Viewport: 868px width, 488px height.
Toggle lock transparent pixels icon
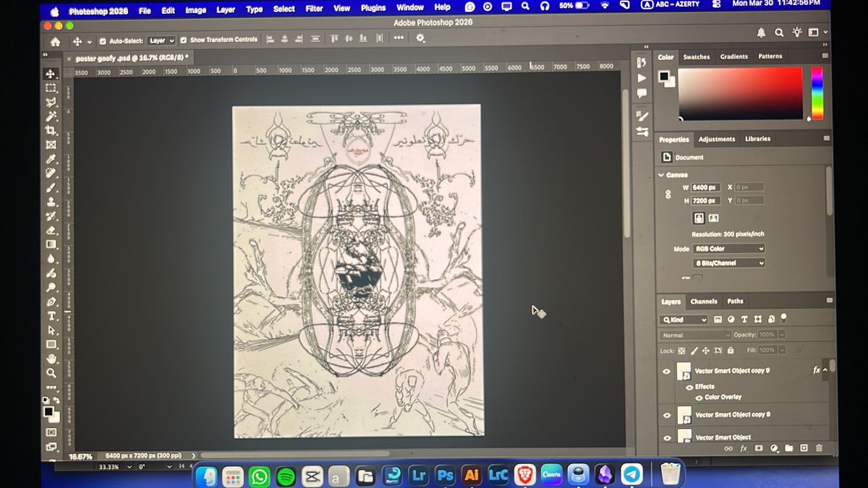[681, 351]
